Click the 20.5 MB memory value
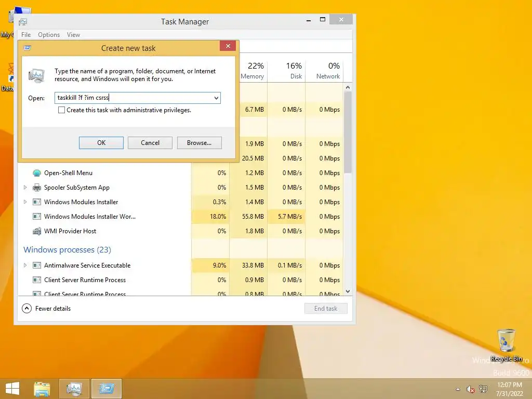 (x=253, y=158)
